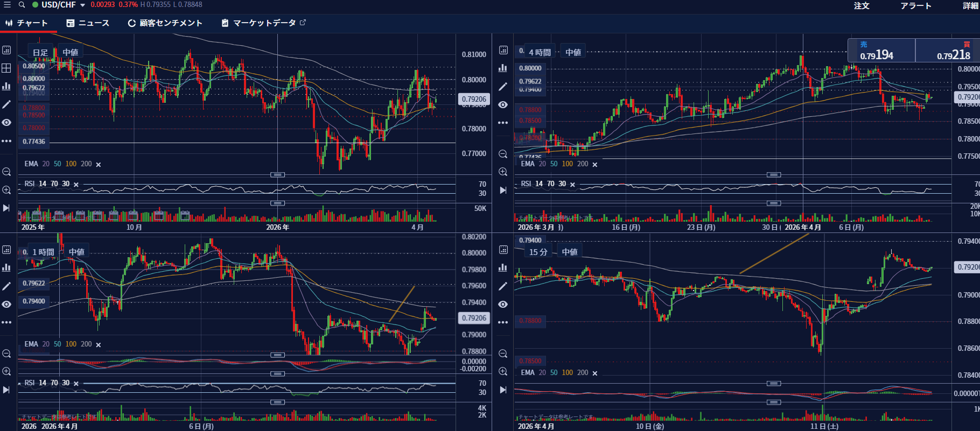Open the マーケットデータ external link tab

pyautogui.click(x=263, y=23)
